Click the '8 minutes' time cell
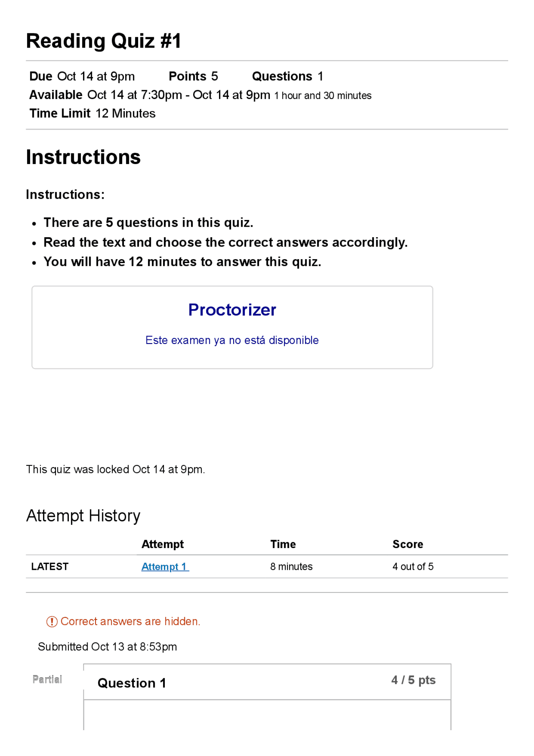Viewport: 534px width, 756px height. [x=291, y=566]
